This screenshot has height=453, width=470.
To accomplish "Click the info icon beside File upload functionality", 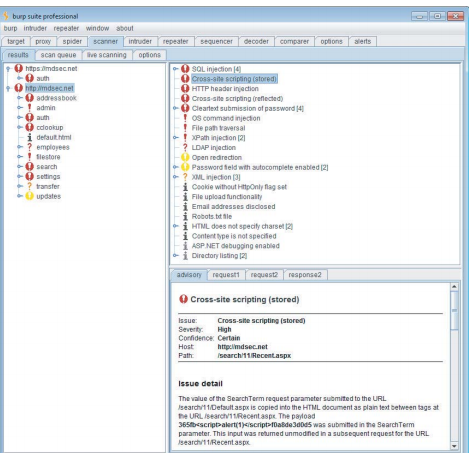I will point(185,197).
